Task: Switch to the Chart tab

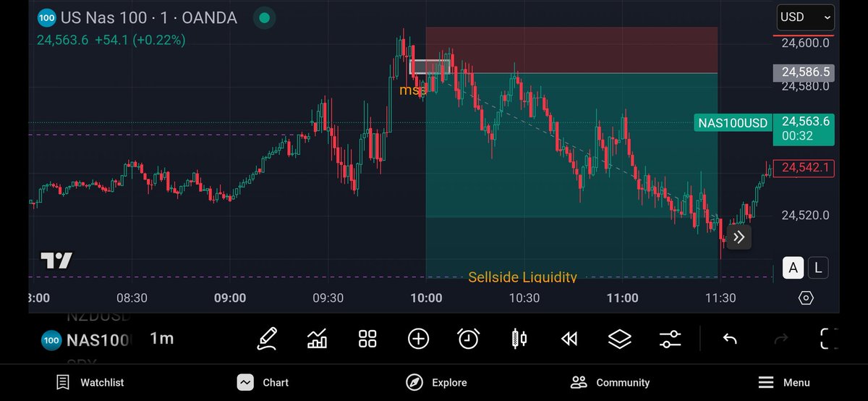Action: click(263, 383)
